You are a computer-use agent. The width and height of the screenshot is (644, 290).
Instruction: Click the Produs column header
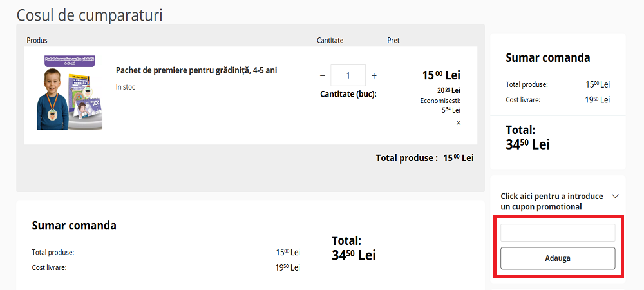(37, 41)
